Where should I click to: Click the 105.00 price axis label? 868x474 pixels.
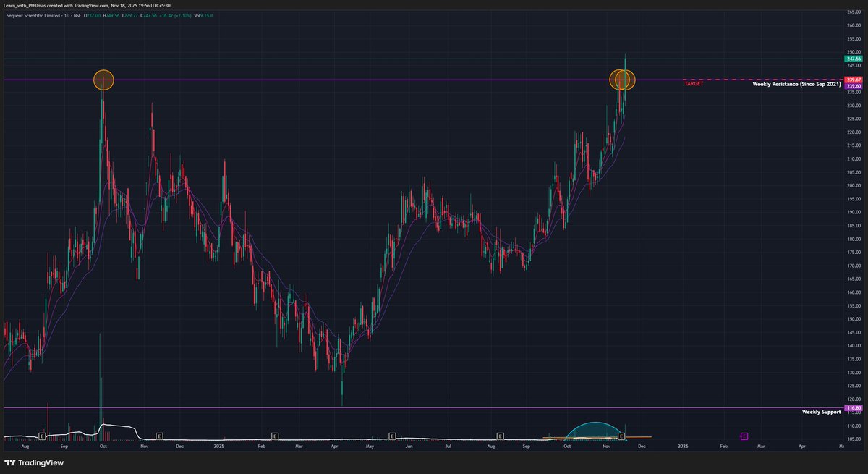pyautogui.click(x=854, y=439)
